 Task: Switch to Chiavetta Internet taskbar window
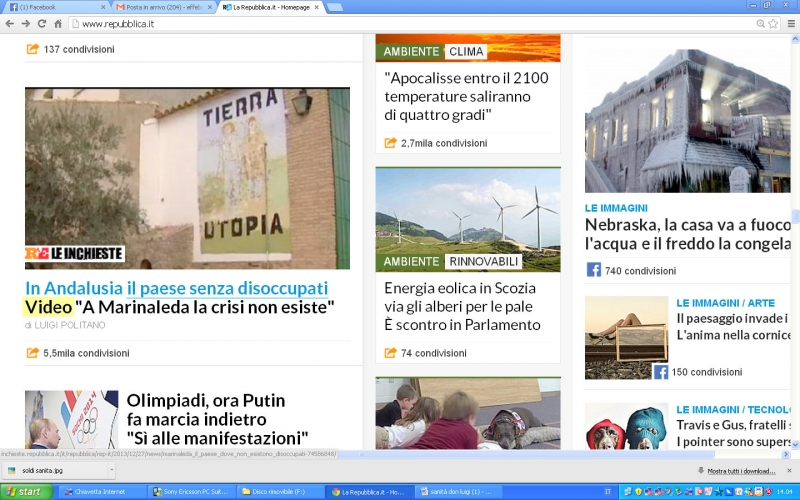(102, 492)
